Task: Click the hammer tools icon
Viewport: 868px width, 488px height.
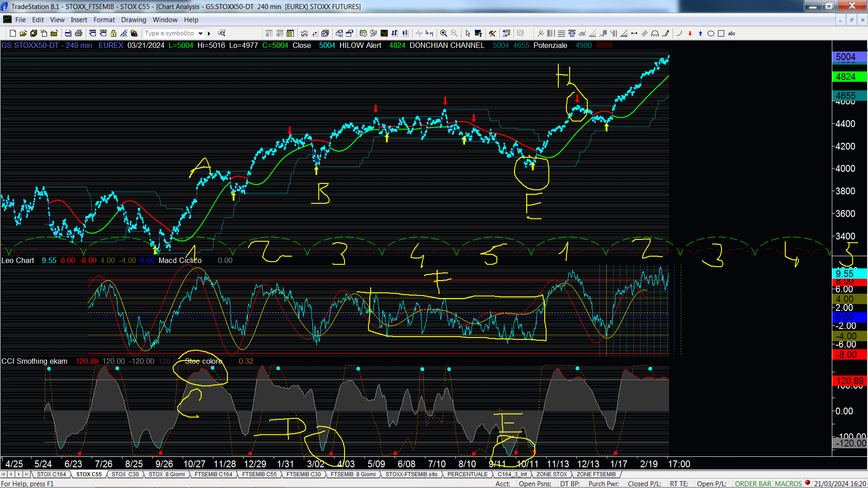Action: coord(492,33)
